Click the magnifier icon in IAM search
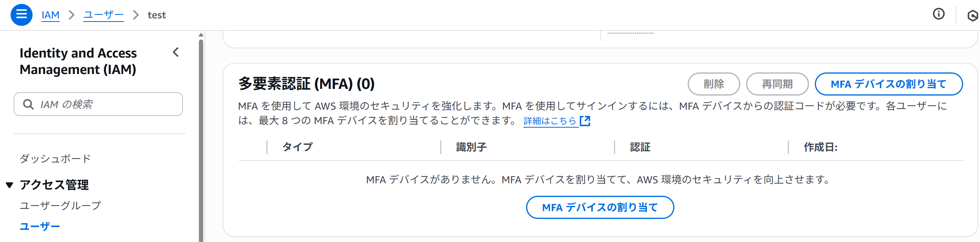The image size is (980, 242). (x=28, y=104)
